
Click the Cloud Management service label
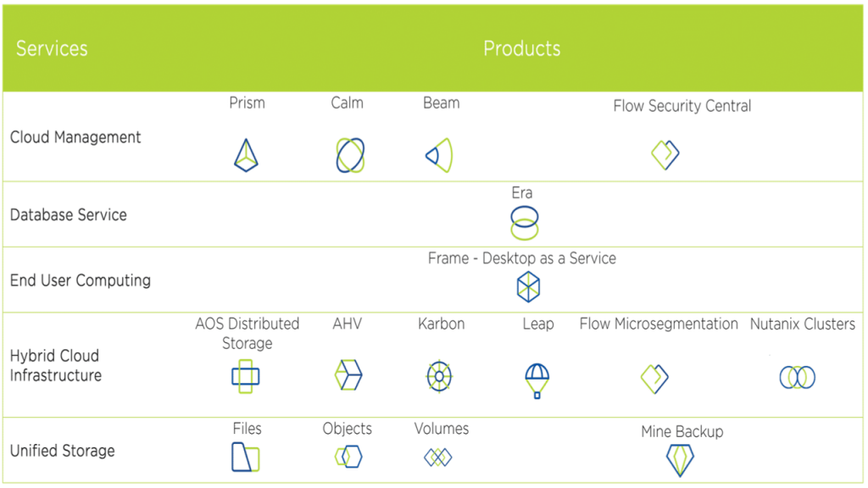[75, 137]
